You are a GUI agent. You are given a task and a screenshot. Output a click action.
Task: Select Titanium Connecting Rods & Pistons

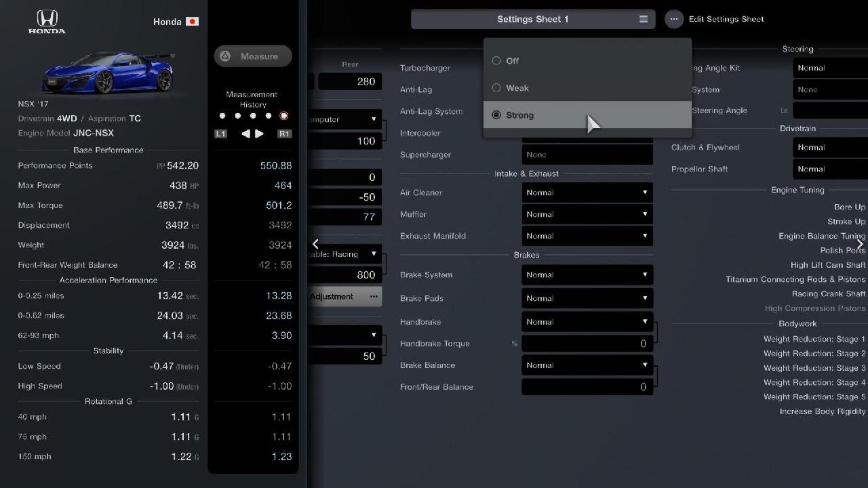click(795, 279)
